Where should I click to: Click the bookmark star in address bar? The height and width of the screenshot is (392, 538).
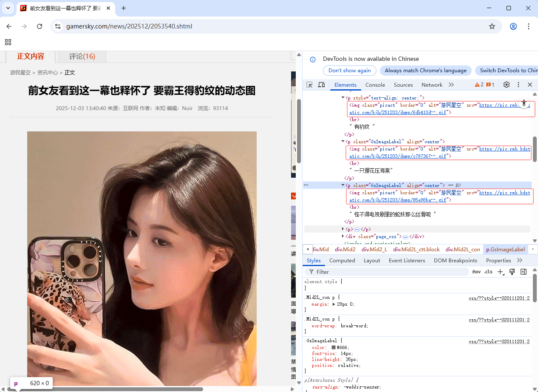[x=492, y=26]
